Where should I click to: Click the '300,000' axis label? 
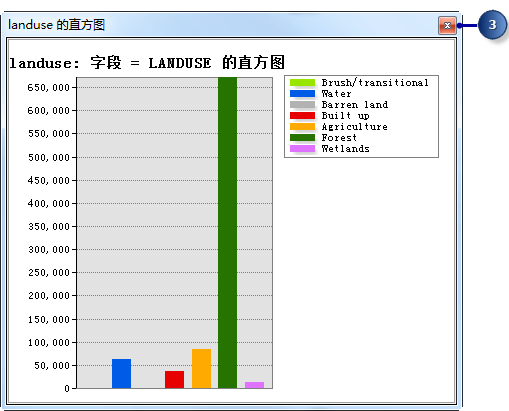tap(49, 250)
